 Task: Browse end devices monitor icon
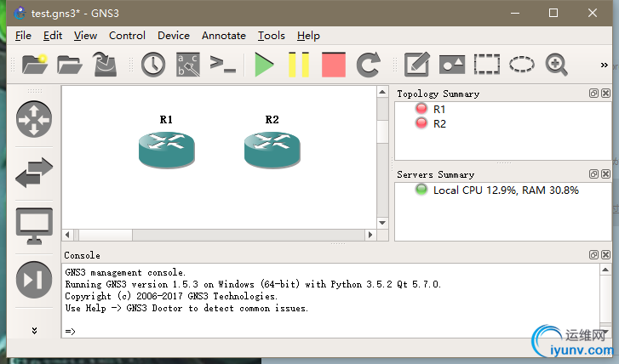point(34,225)
